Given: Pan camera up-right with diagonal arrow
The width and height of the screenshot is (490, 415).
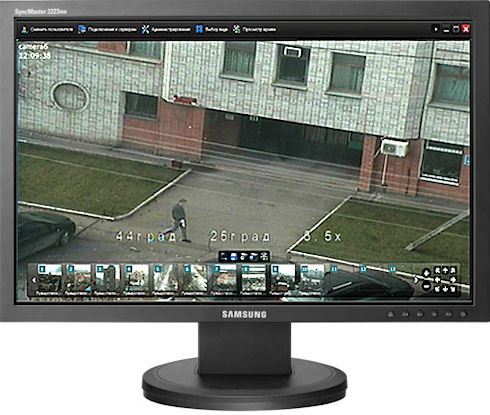Looking at the screenshot, I should (x=453, y=270).
